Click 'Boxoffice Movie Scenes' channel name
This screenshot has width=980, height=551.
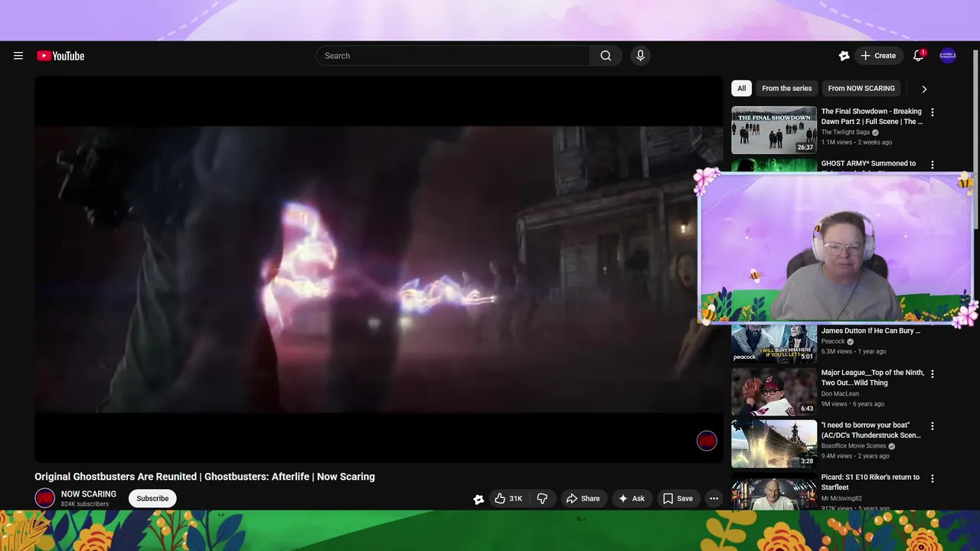pos(854,446)
